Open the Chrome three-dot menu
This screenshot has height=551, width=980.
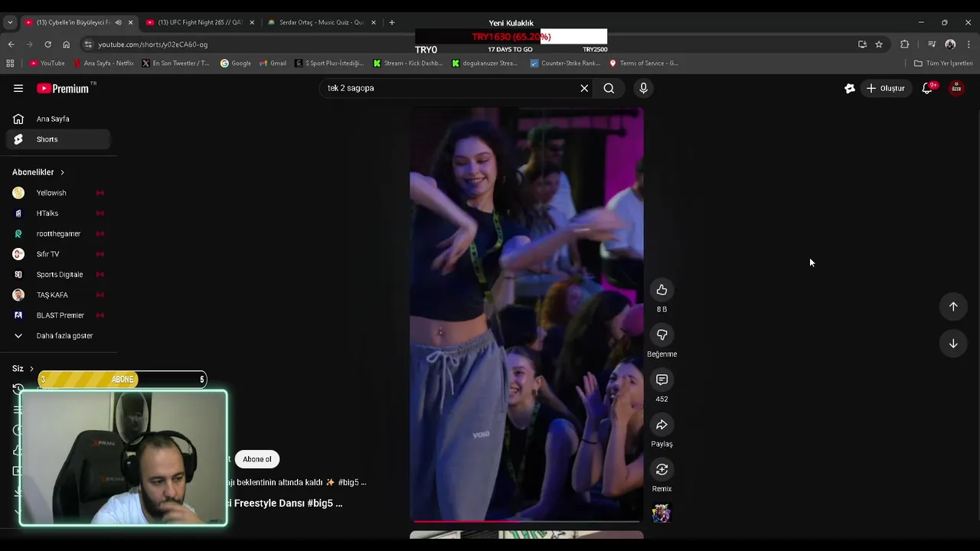[968, 44]
